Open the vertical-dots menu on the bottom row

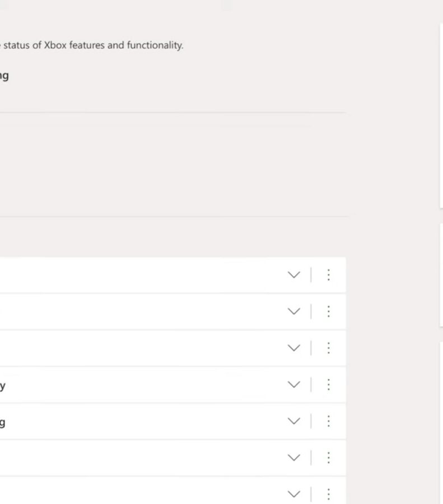click(328, 495)
